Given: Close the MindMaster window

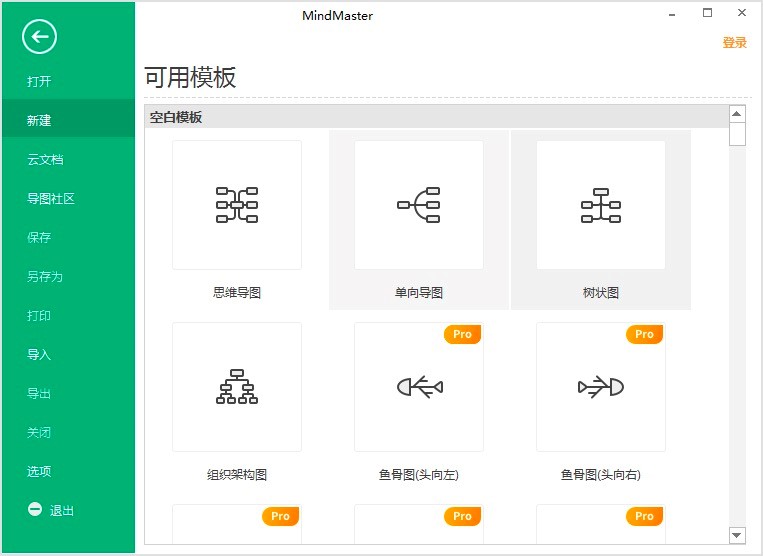Looking at the screenshot, I should [742, 13].
